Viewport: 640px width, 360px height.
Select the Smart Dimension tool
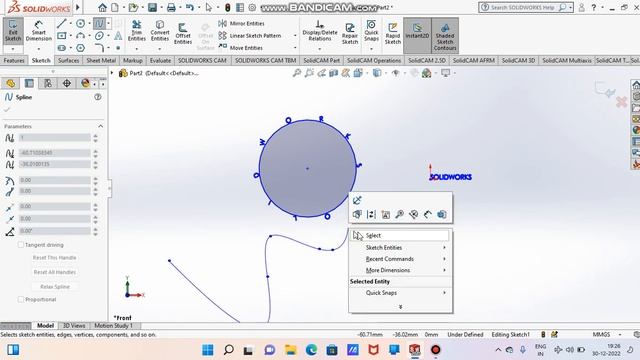click(x=39, y=31)
